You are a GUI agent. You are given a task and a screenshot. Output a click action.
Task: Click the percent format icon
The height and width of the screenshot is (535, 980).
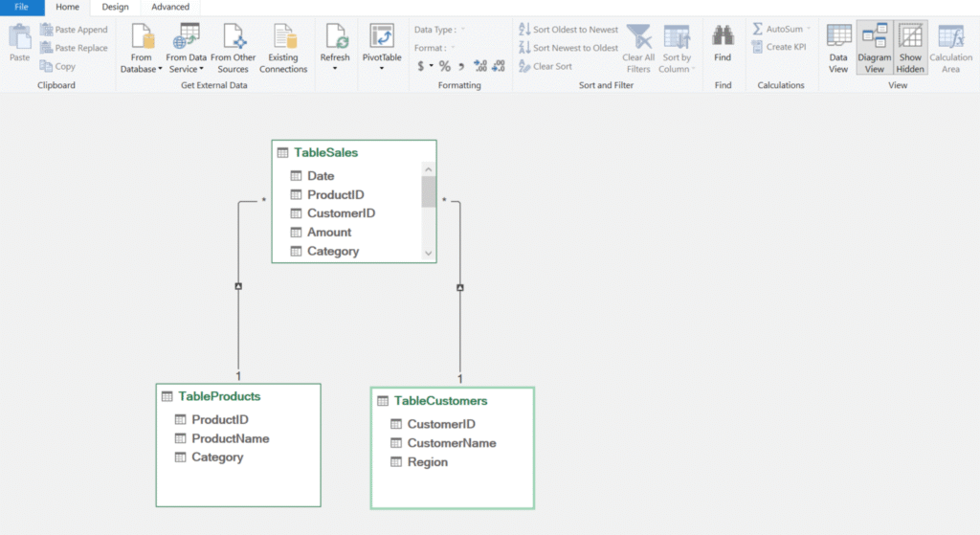[x=445, y=66]
